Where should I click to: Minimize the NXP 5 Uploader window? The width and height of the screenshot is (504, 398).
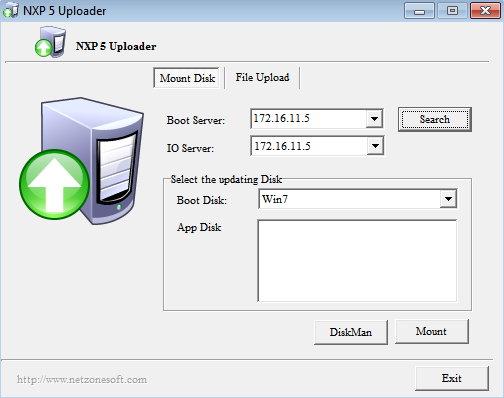419,11
